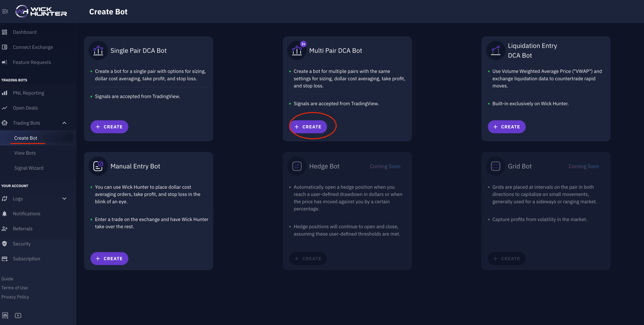Open the Terms of Use link

(14, 288)
